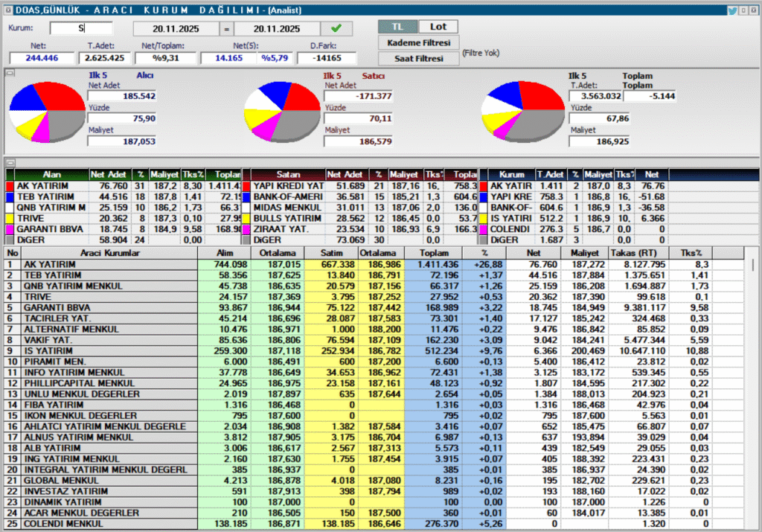This screenshot has height=532, width=762.
Task: Switch values to TL mode
Action: point(397,27)
